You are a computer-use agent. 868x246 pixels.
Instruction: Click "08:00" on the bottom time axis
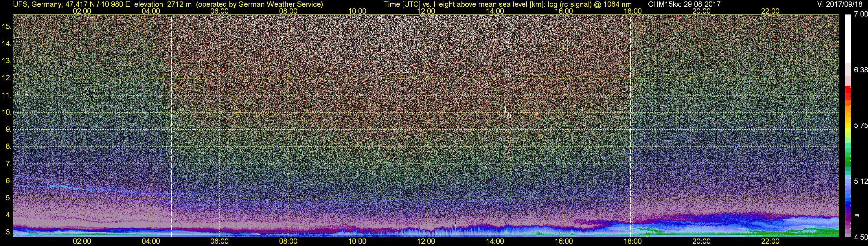pyautogui.click(x=288, y=241)
